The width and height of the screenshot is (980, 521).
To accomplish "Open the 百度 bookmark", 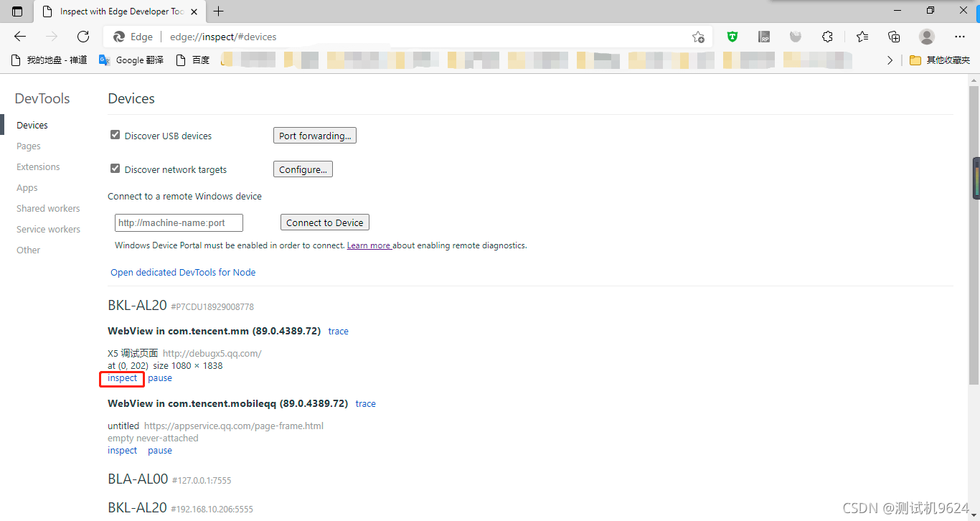I will point(193,60).
